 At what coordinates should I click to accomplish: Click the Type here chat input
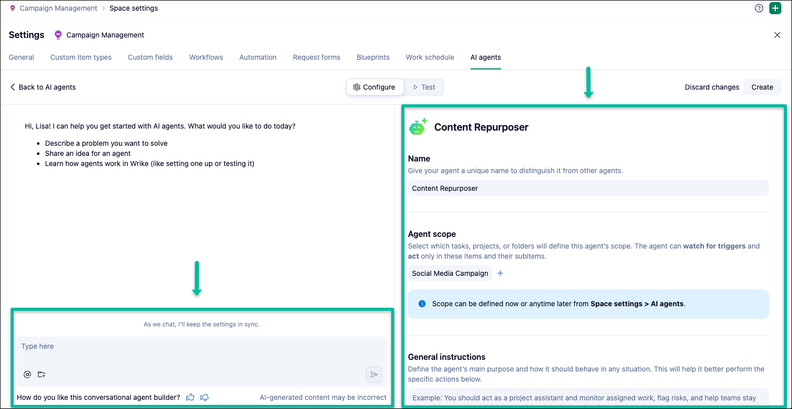tap(201, 362)
